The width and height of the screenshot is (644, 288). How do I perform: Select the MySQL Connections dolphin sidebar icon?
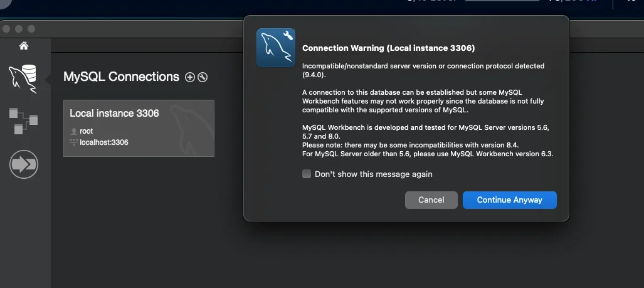click(23, 78)
